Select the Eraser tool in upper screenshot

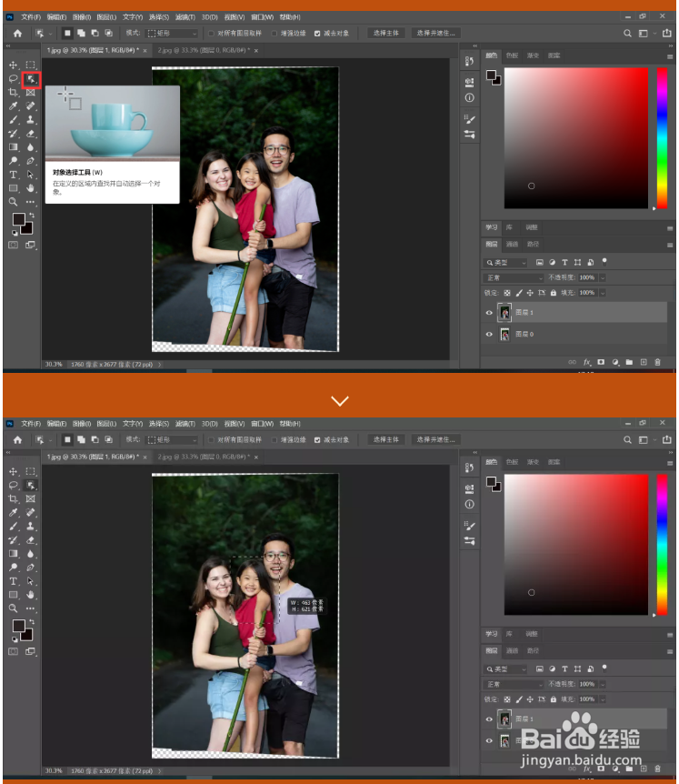click(31, 134)
